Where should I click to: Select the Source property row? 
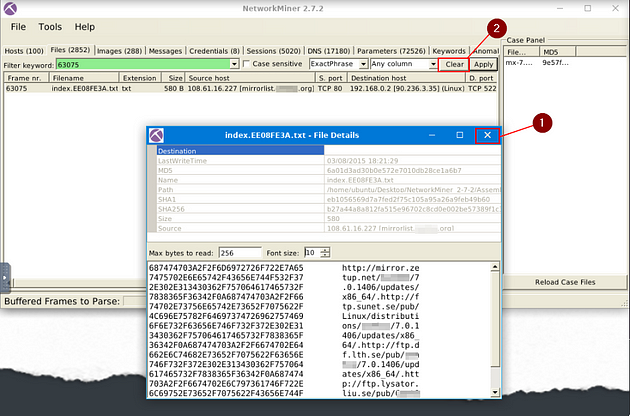click(x=328, y=228)
